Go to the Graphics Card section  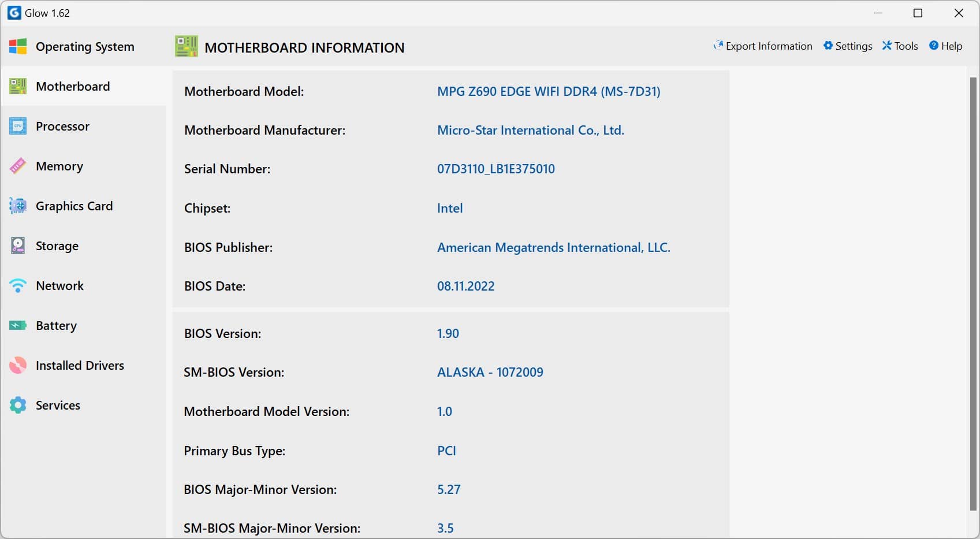pos(74,206)
